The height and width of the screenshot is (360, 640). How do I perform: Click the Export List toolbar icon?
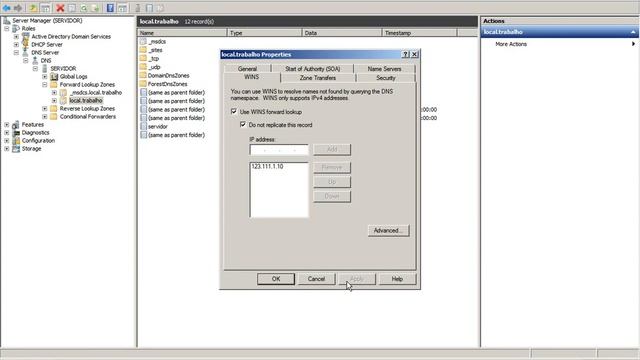click(x=96, y=8)
